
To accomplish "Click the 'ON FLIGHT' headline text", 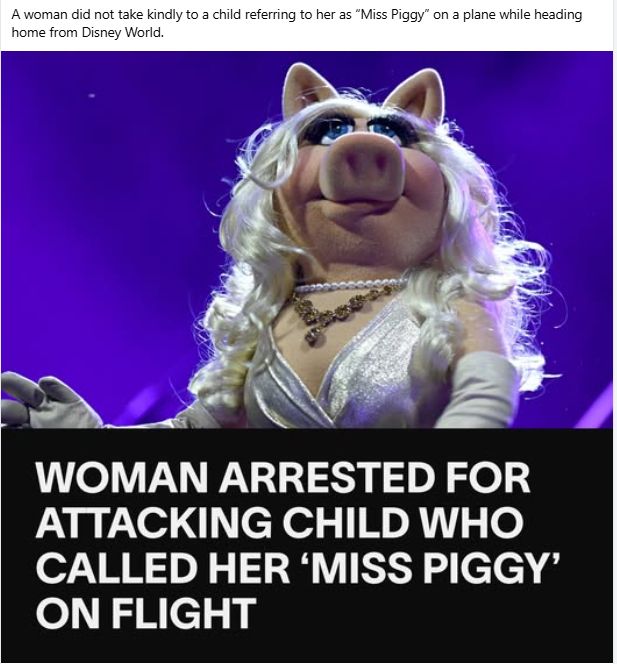I will tap(146, 612).
